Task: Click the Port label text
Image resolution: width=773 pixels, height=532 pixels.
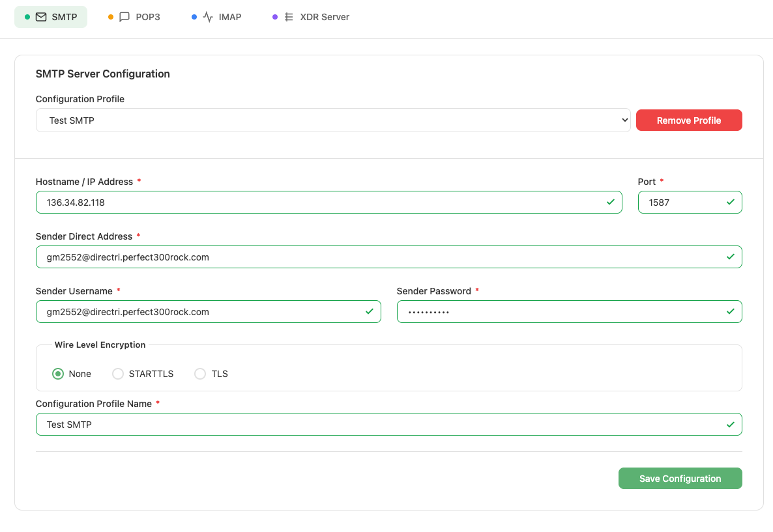Action: pyautogui.click(x=647, y=182)
